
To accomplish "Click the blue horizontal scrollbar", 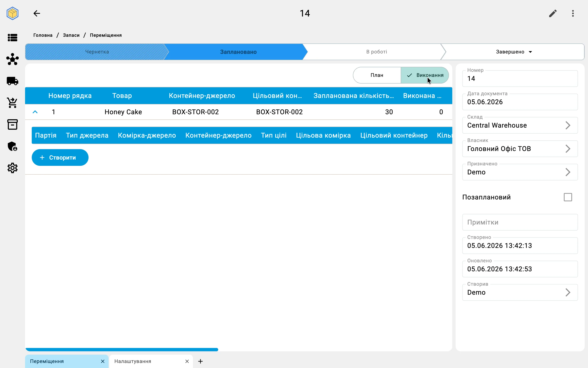I will 122,349.
